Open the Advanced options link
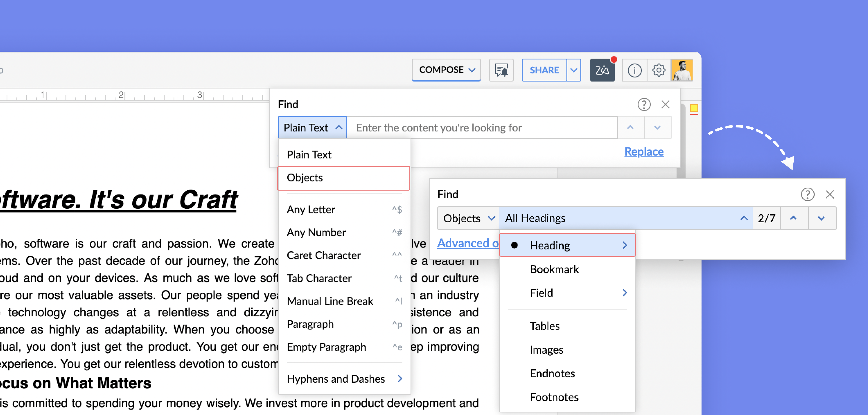 (x=468, y=243)
